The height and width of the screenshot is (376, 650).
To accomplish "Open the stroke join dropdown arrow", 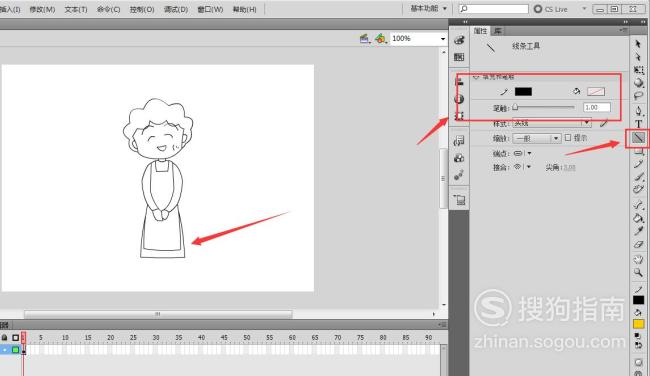I will [529, 167].
